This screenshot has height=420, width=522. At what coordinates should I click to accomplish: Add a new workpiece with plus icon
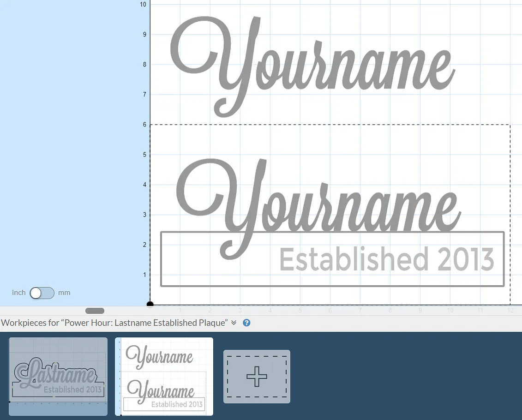[257, 377]
